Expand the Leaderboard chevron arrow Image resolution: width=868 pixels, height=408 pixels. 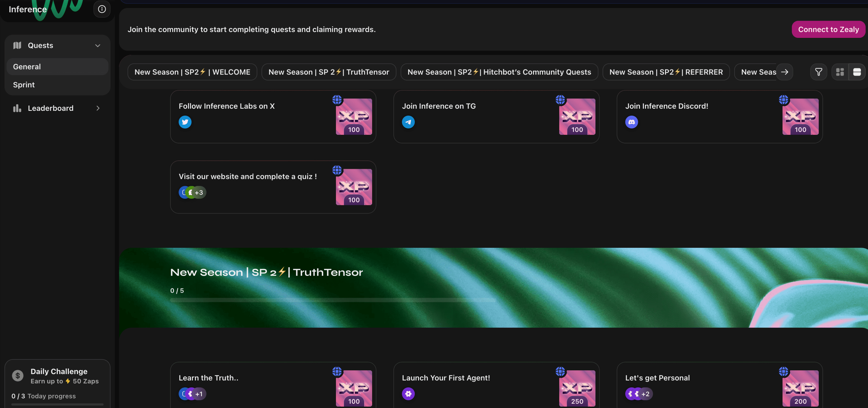98,108
